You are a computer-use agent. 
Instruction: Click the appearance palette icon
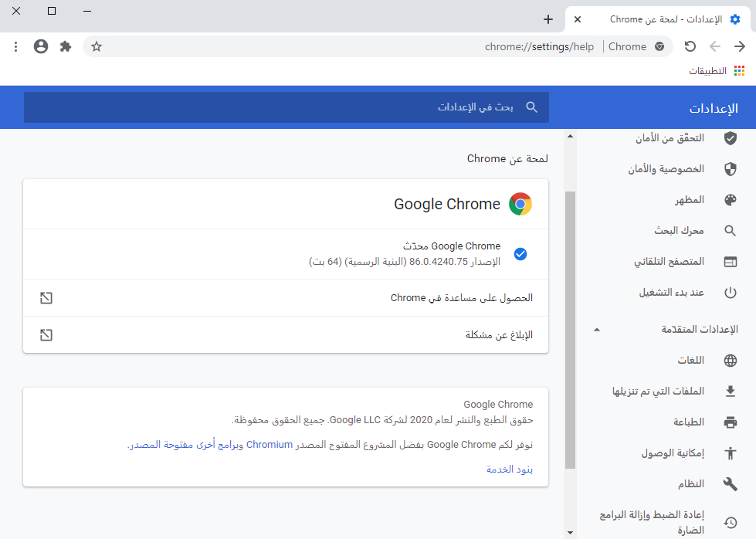[x=731, y=200]
